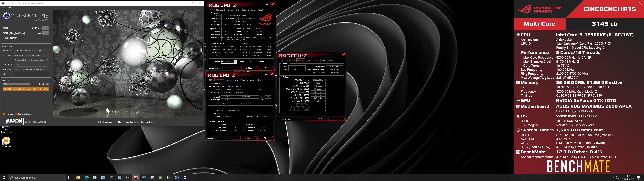Open About tab in CPU-Z Memory window

click(x=331, y=61)
